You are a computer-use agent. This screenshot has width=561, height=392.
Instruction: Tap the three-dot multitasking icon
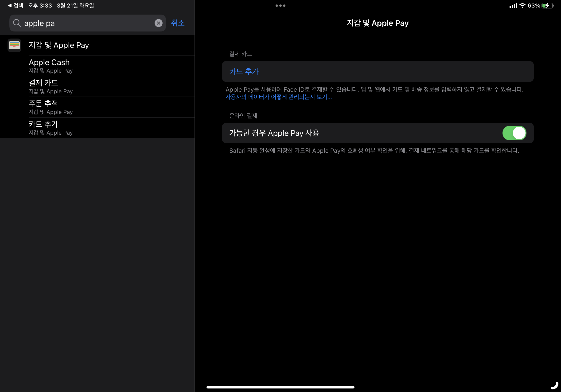280,6
